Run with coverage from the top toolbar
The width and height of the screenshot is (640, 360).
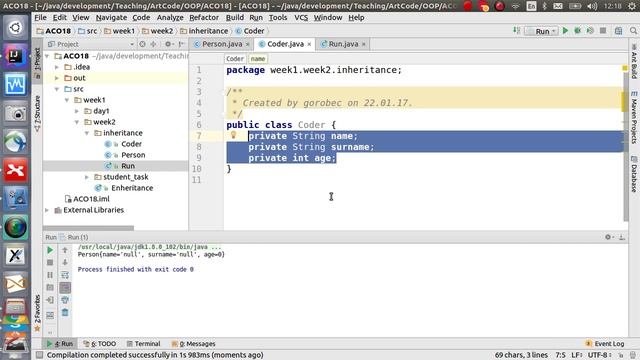point(590,31)
